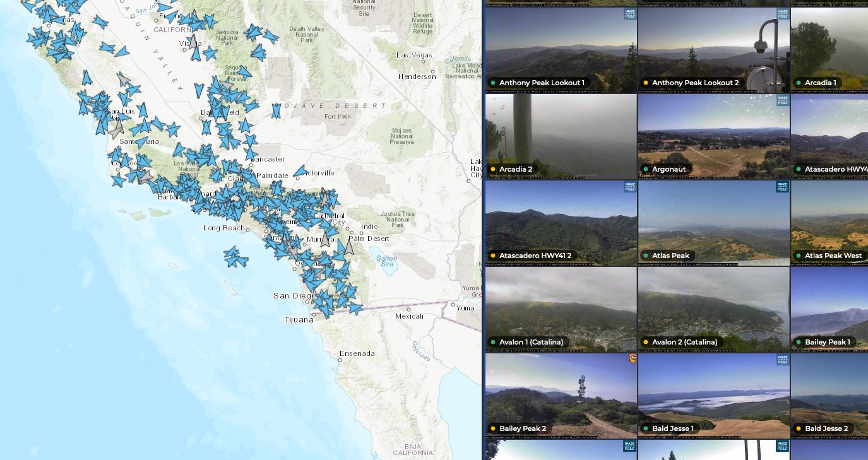Click green status dot for Avalon 1 (Catalina)
This screenshot has height=460, width=868.
(x=492, y=342)
